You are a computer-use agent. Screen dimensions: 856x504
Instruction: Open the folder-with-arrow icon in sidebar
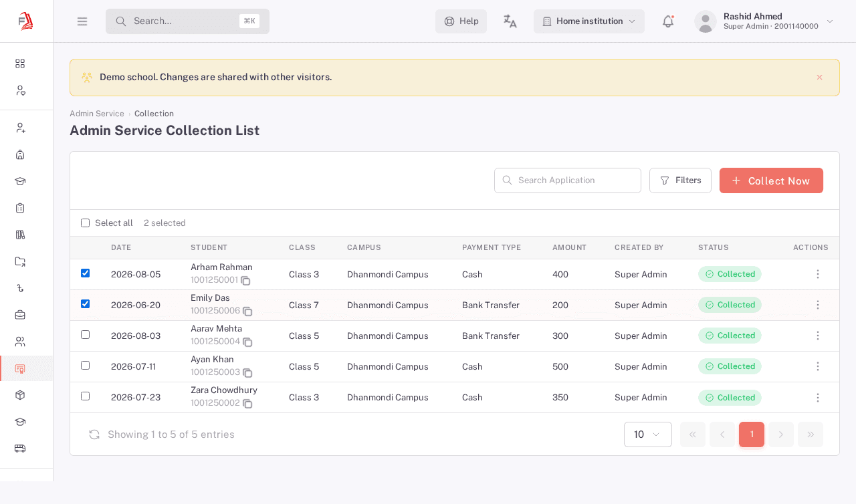(x=20, y=261)
